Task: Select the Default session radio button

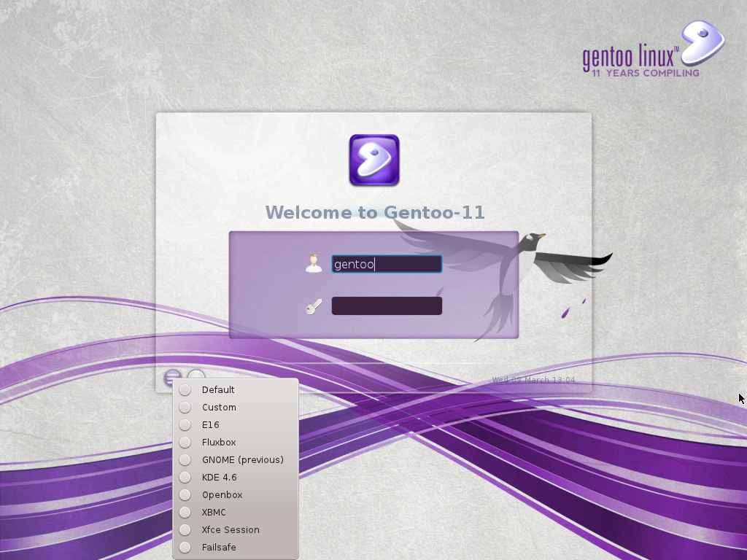Action: pos(185,389)
